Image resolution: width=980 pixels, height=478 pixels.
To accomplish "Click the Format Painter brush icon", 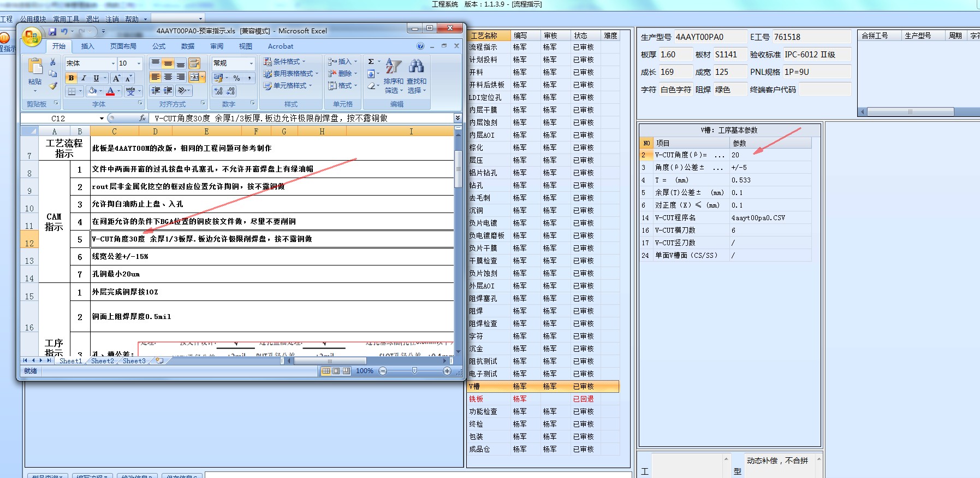I will pyautogui.click(x=53, y=86).
